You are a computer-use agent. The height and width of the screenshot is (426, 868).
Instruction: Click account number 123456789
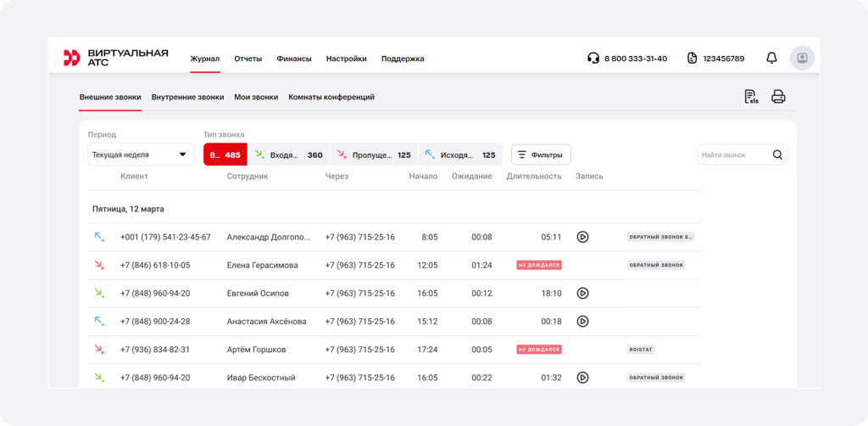point(724,59)
